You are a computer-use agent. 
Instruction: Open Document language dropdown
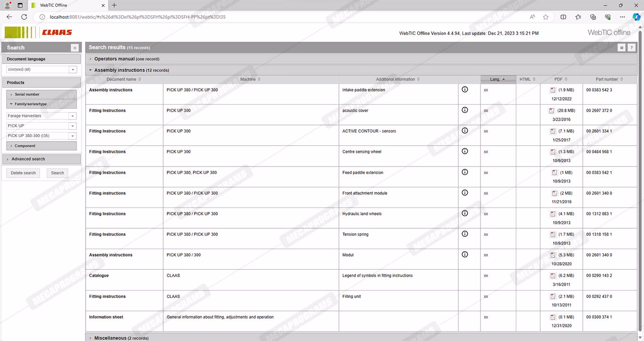click(x=73, y=70)
